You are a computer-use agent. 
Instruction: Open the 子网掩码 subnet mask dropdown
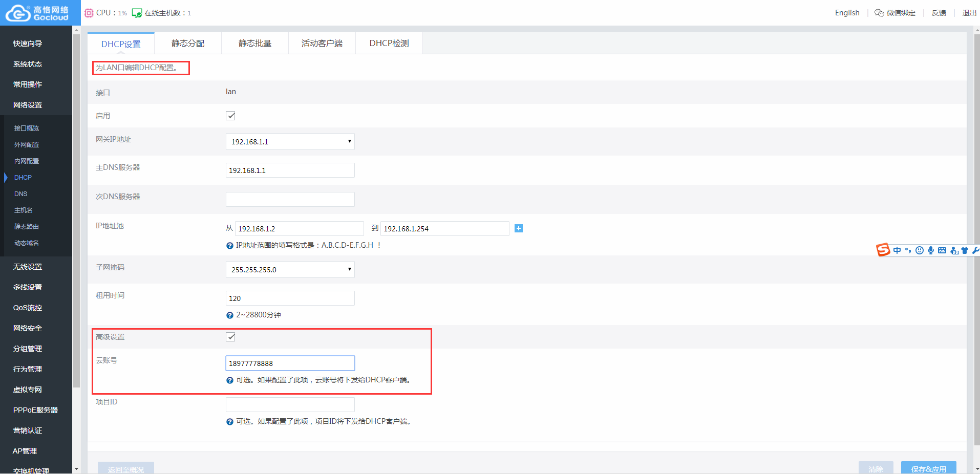(290, 270)
